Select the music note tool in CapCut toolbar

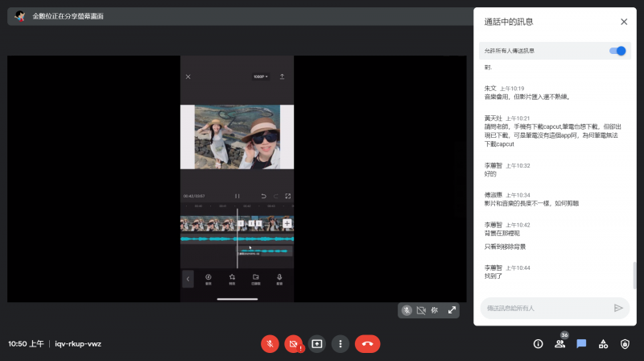click(x=208, y=279)
